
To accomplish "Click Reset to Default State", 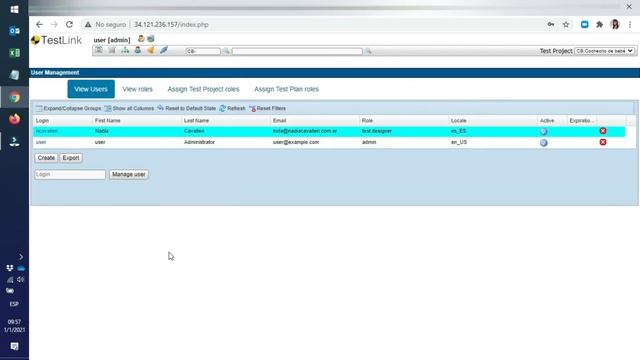I will tap(187, 109).
